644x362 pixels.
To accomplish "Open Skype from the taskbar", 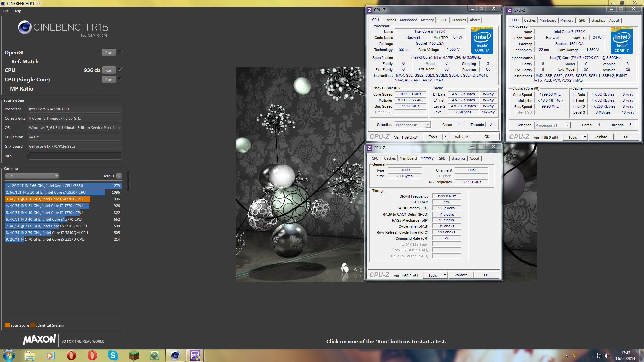I will coord(113,355).
